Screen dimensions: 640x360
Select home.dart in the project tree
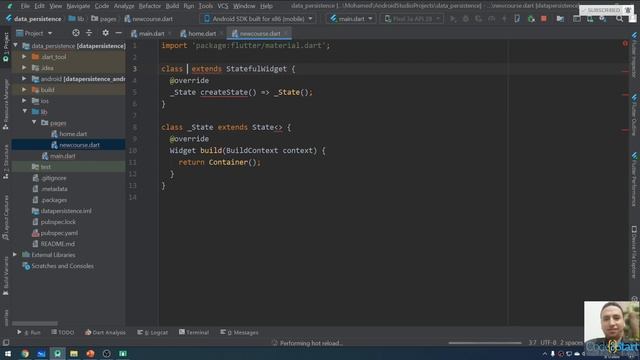pos(73,133)
